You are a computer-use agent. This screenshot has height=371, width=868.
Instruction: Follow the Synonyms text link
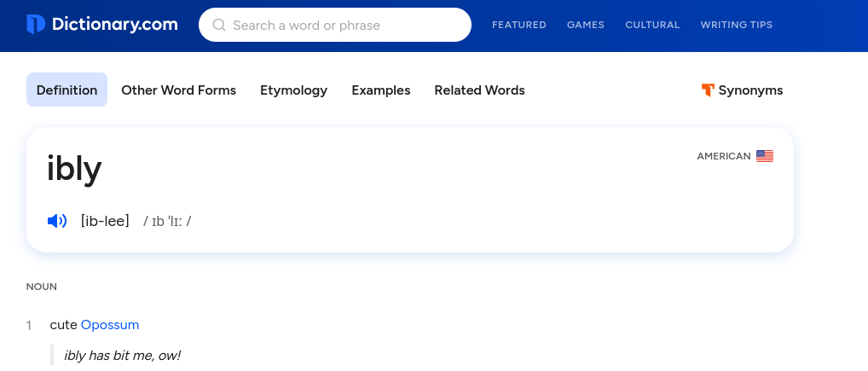750,90
